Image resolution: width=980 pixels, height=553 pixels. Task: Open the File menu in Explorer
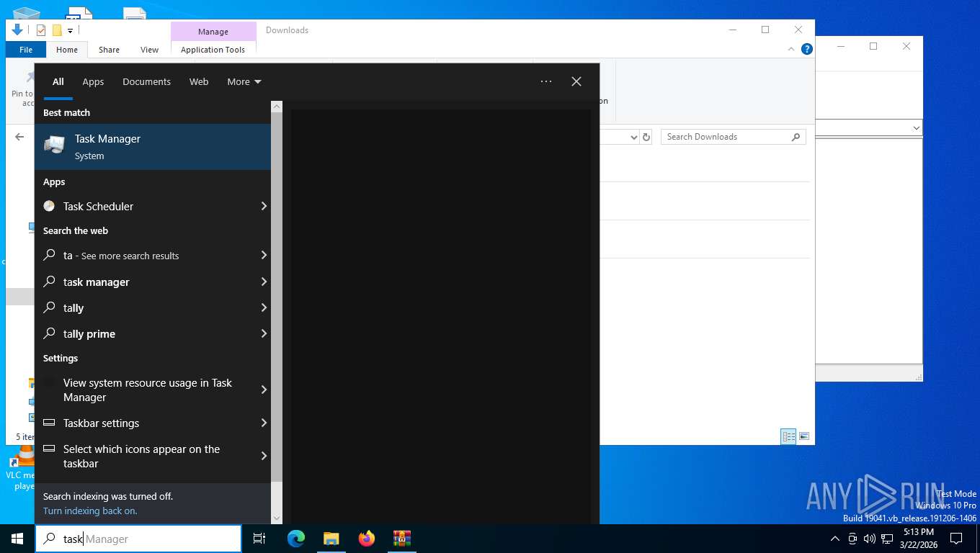[x=26, y=50]
